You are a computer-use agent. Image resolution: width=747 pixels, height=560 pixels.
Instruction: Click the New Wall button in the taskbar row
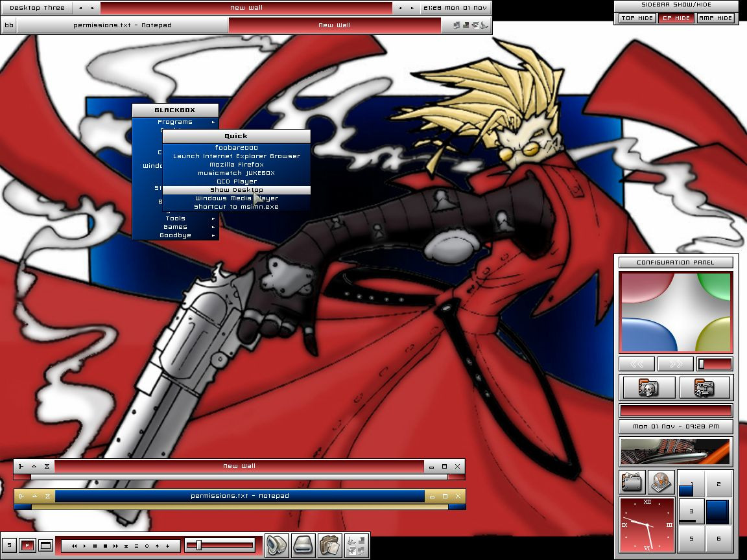coord(335,25)
